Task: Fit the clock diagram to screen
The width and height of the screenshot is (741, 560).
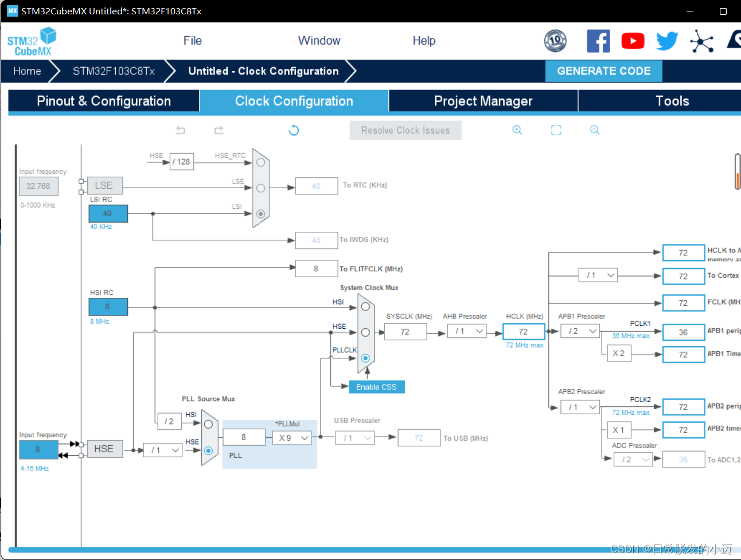Action: [556, 130]
